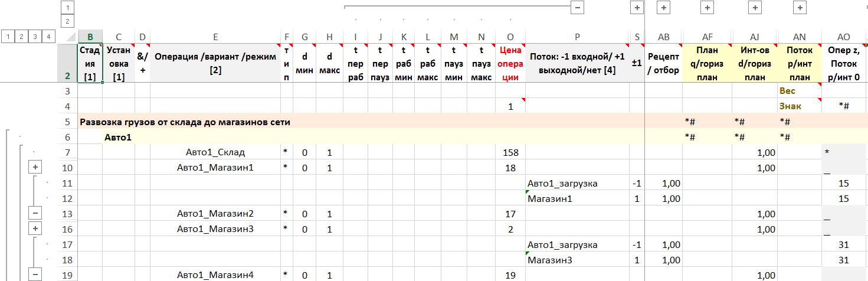Expand row group at row 16
Image resolution: width=868 pixels, height=281 pixels.
35,228
